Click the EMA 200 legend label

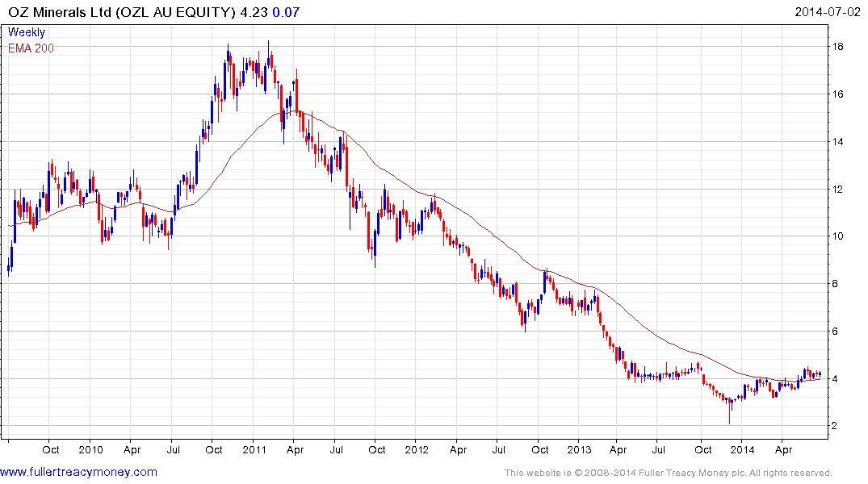[x=31, y=48]
